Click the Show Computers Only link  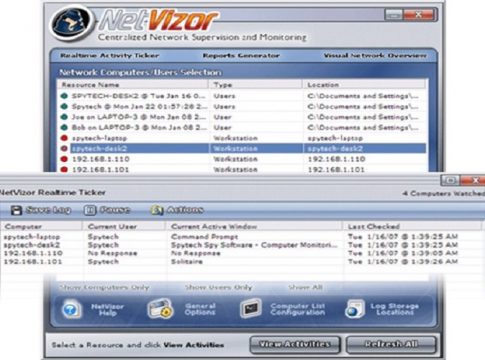pyautogui.click(x=104, y=288)
